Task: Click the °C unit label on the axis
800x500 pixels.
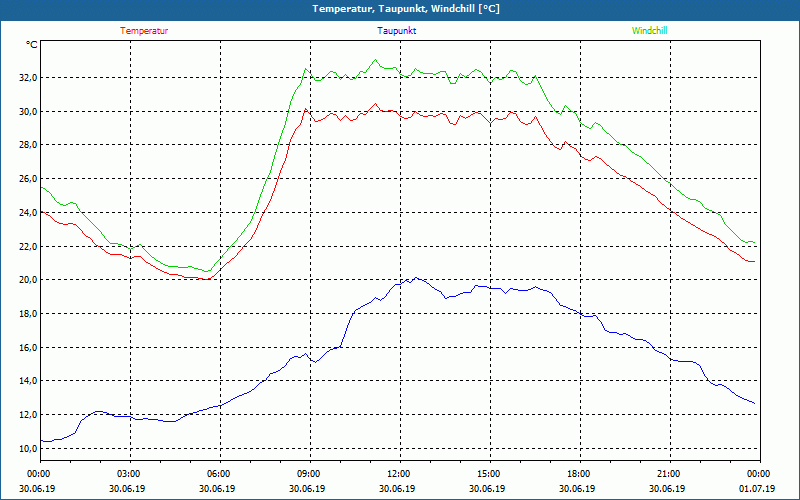Action: point(32,45)
